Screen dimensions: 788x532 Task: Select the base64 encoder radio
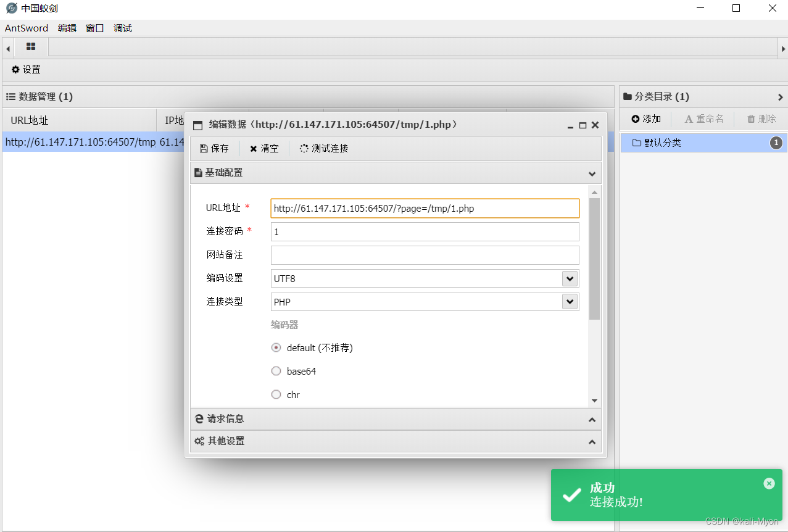tap(276, 371)
